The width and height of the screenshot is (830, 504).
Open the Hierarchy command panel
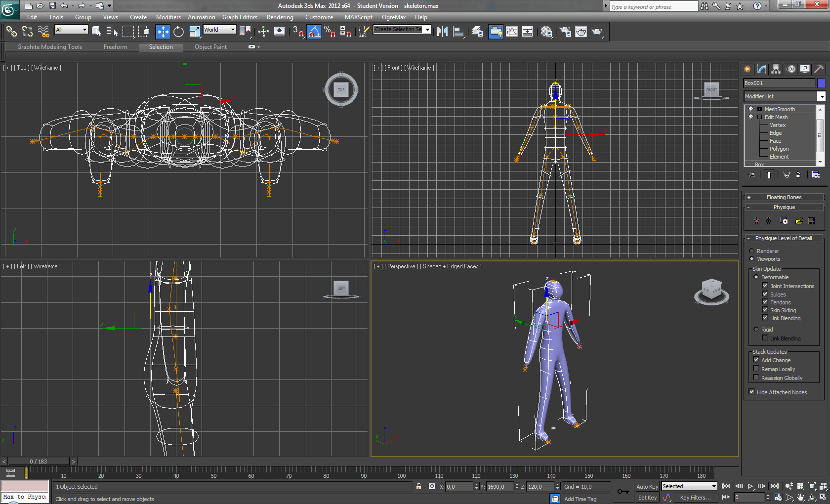(x=776, y=69)
